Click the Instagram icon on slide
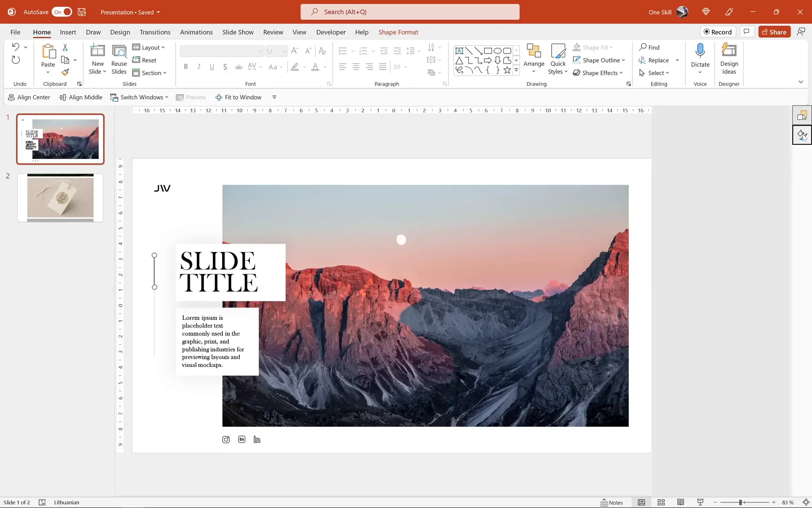The height and width of the screenshot is (508, 812). pos(226,439)
